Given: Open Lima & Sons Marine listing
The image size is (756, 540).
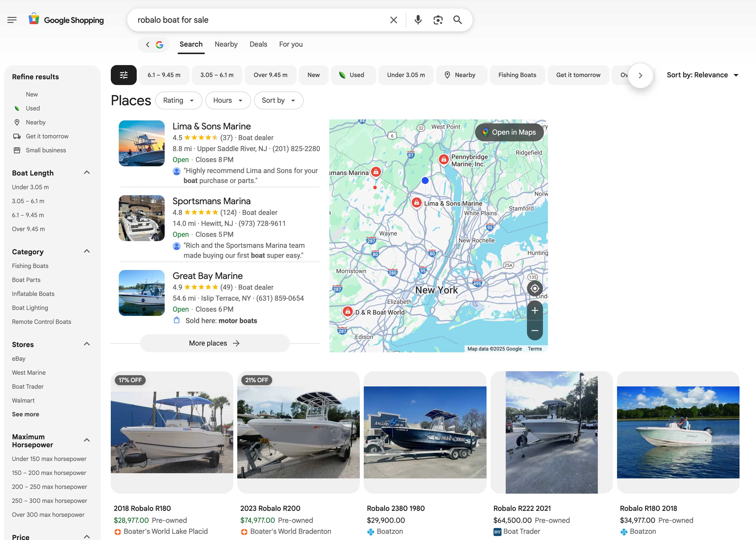Looking at the screenshot, I should 212,126.
